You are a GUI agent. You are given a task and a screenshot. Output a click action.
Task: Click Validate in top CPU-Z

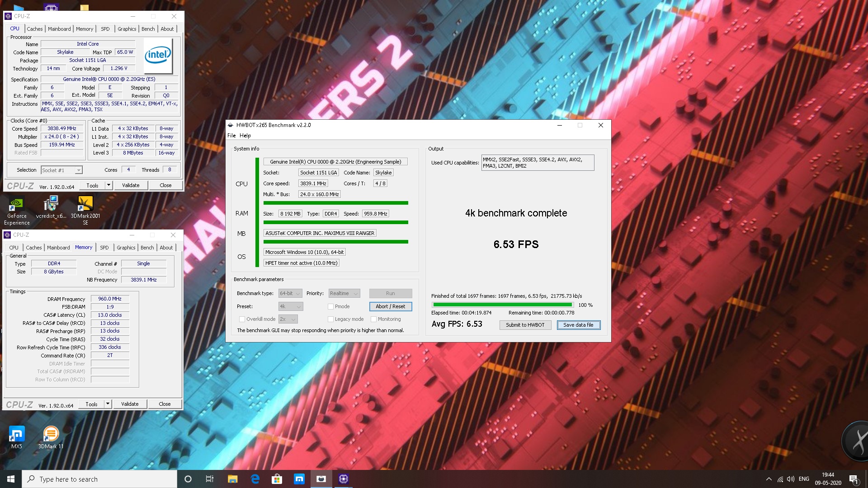131,185
